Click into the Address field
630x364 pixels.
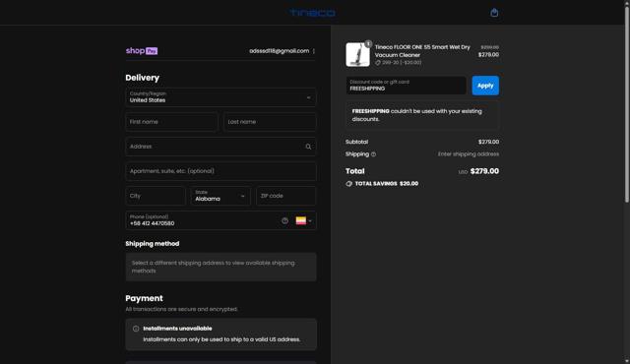[220, 147]
